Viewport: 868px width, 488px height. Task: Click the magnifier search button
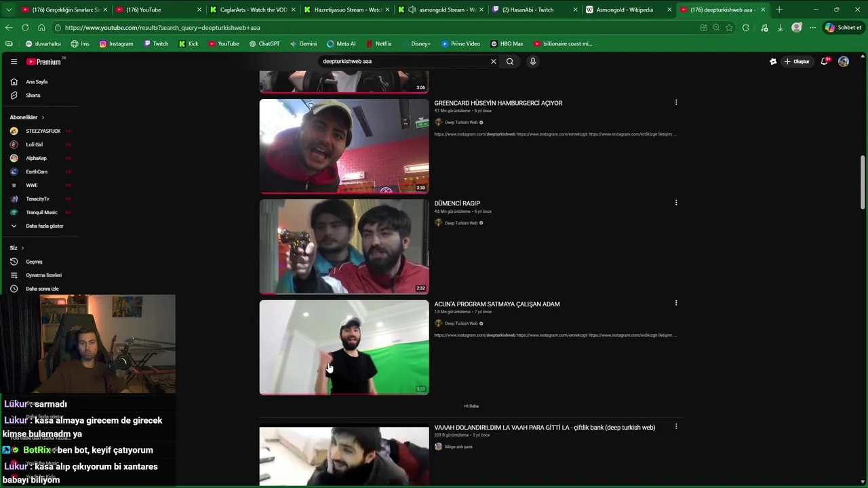click(510, 62)
